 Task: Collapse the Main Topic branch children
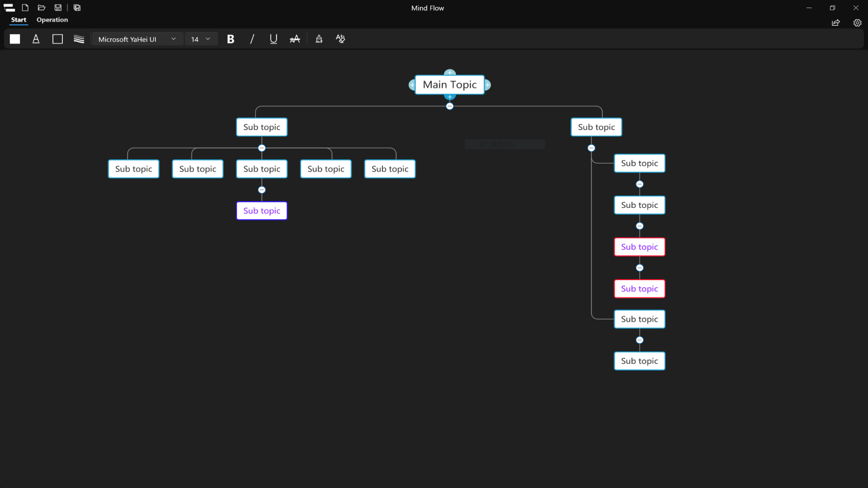pos(449,106)
